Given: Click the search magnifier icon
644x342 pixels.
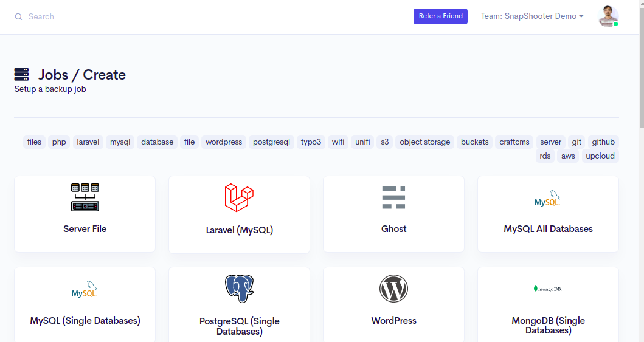Looking at the screenshot, I should 18,17.
